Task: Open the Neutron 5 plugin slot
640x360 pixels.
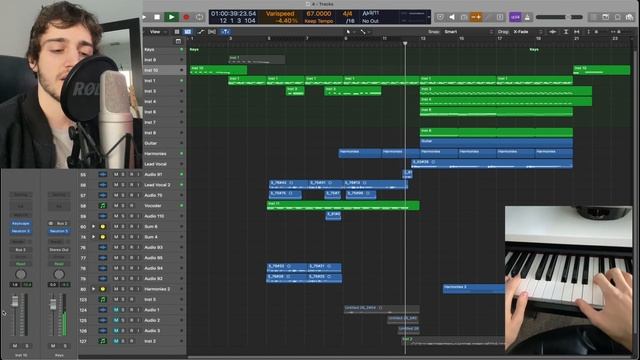Action: pos(59,231)
